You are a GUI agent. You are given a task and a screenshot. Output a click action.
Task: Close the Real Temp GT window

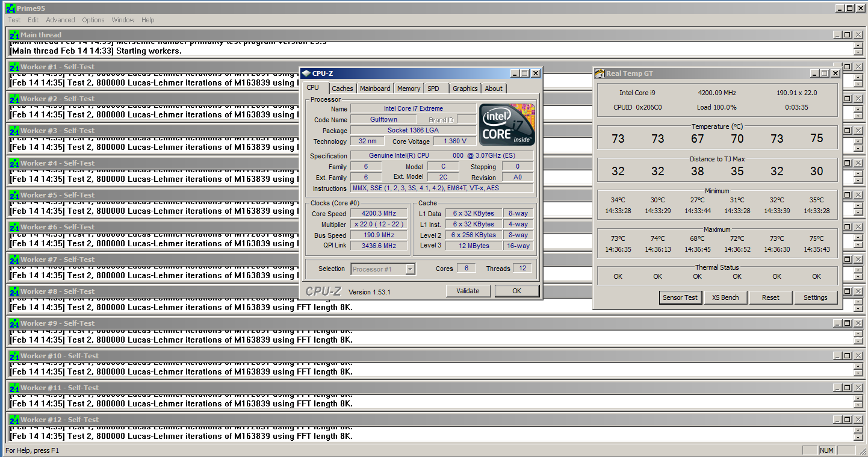835,73
